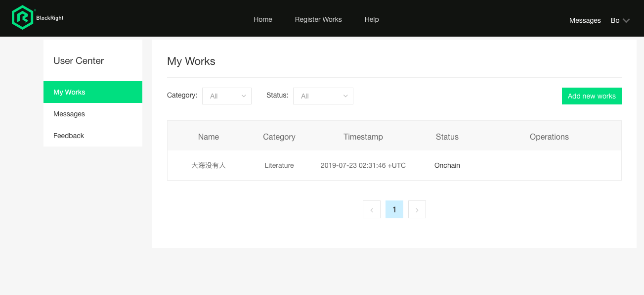
Task: Open Messages in User Center sidebar
Action: pyautogui.click(x=93, y=114)
